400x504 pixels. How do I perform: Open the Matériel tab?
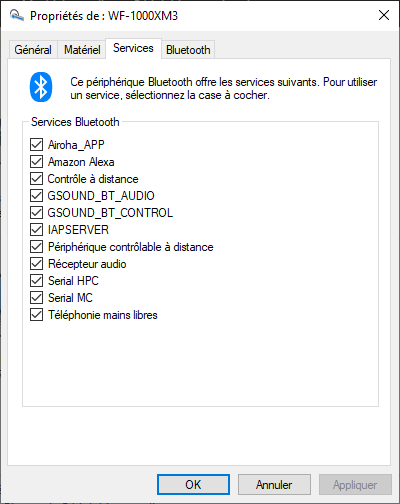[82, 50]
